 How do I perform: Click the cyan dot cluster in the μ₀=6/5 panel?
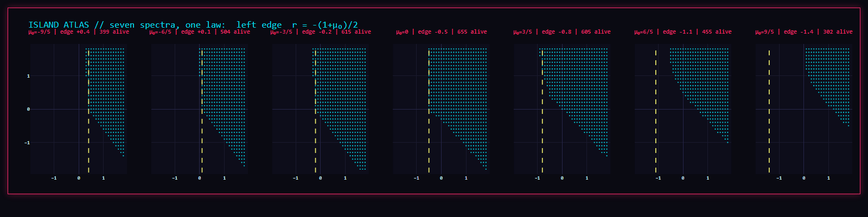tap(699, 95)
